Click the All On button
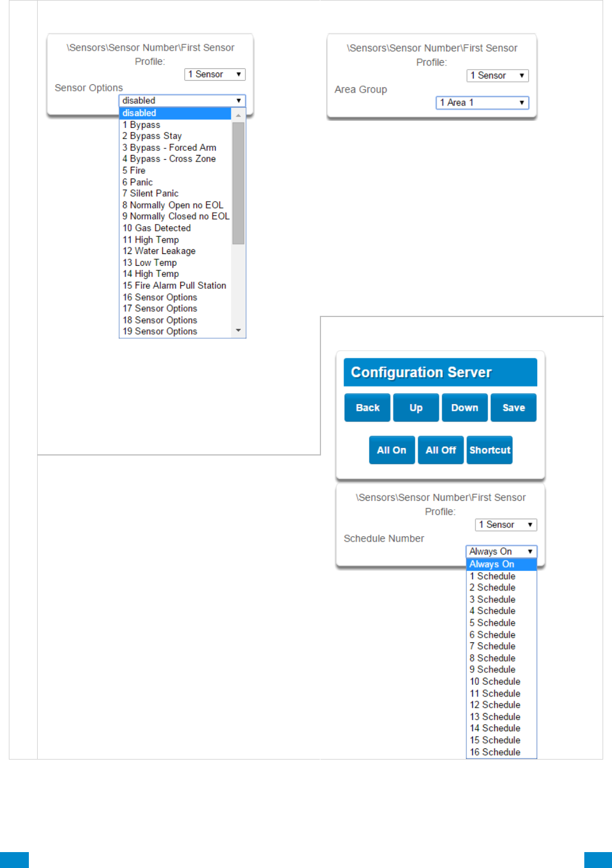The image size is (612, 868). point(392,450)
